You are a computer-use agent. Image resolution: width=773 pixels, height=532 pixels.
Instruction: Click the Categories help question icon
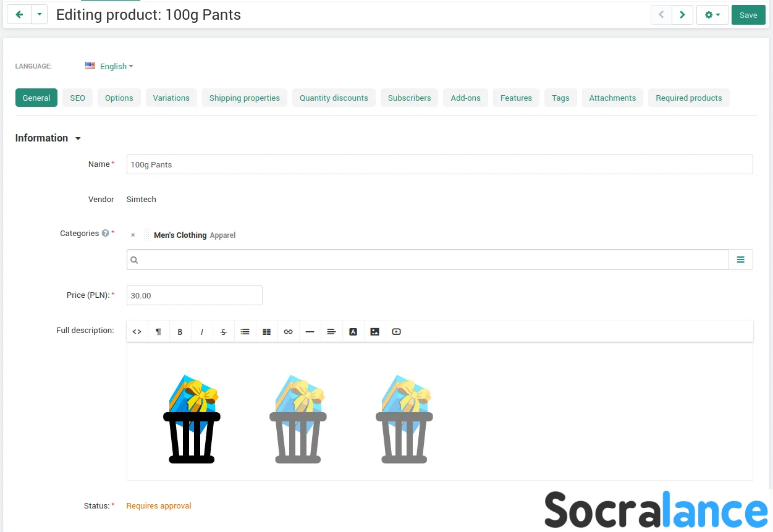coord(105,234)
